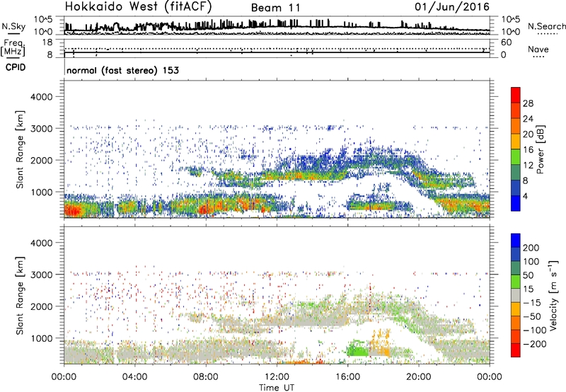Click the 'Velocity [m s-1]' color bar label
The width and height of the screenshot is (566, 392).
[553, 295]
